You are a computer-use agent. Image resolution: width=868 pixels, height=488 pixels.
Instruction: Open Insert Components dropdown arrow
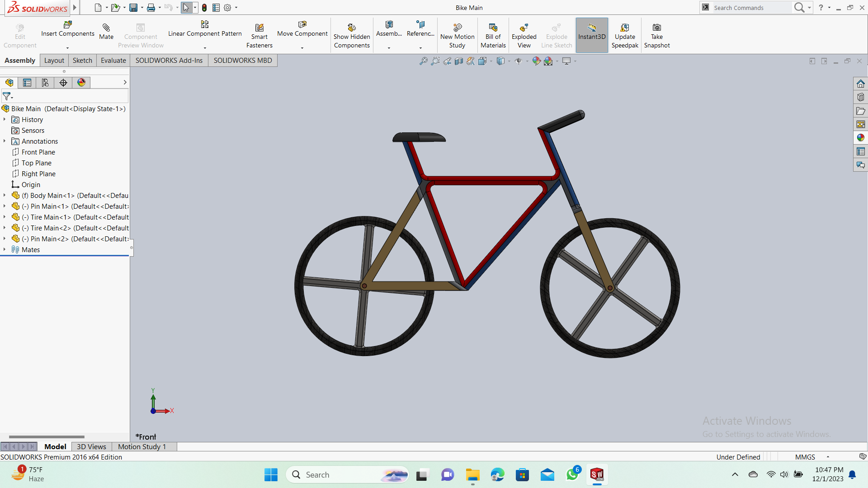[67, 48]
